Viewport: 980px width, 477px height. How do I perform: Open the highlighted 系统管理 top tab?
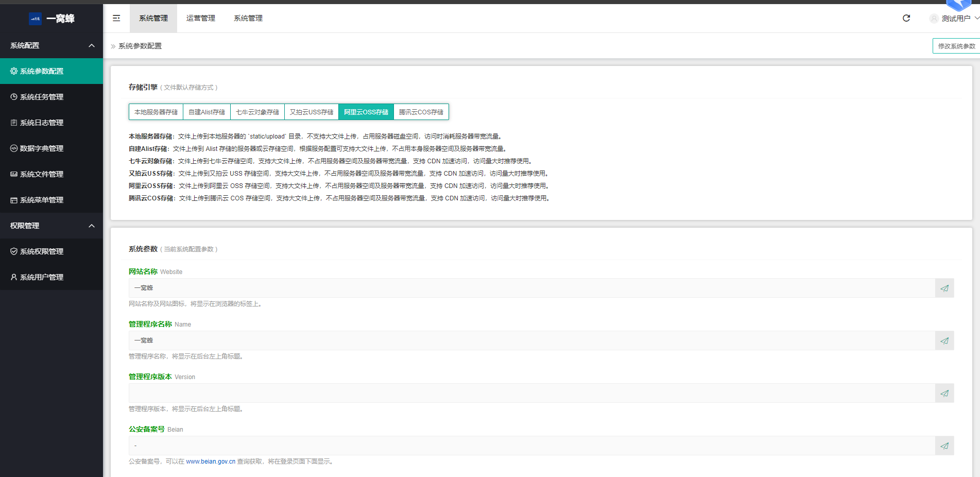click(153, 18)
